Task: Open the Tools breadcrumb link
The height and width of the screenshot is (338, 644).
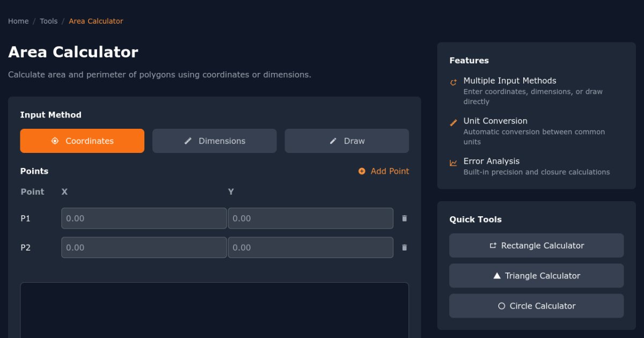Action: click(48, 21)
